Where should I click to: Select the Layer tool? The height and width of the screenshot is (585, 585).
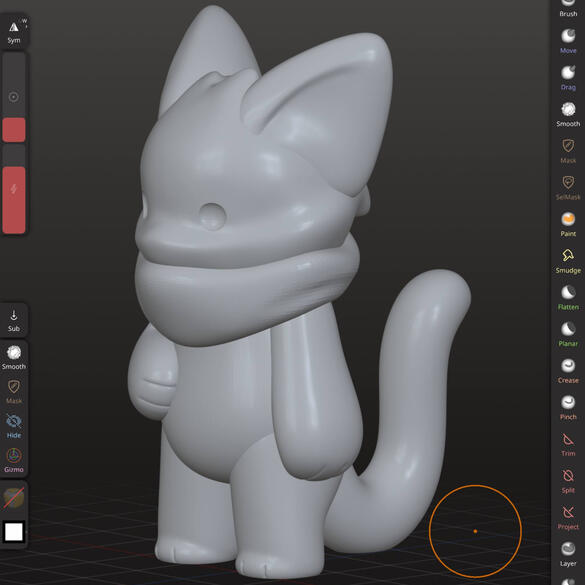pos(568,554)
